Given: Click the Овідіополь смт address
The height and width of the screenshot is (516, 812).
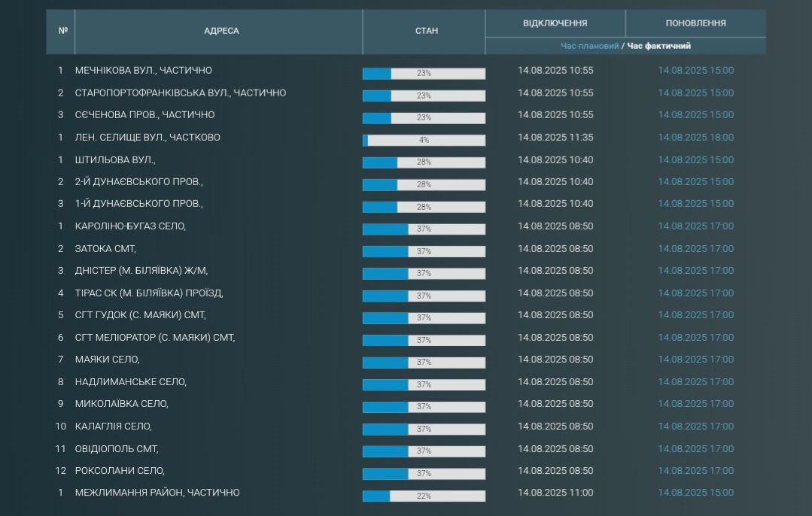Looking at the screenshot, I should tap(117, 449).
